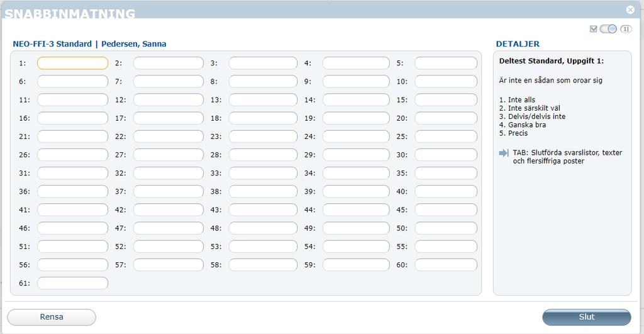644x334 pixels.
Task: Click the Rensa button
Action: pos(52,317)
